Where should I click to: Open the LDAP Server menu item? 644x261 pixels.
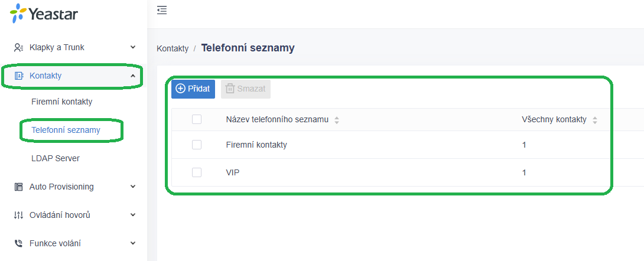(56, 158)
